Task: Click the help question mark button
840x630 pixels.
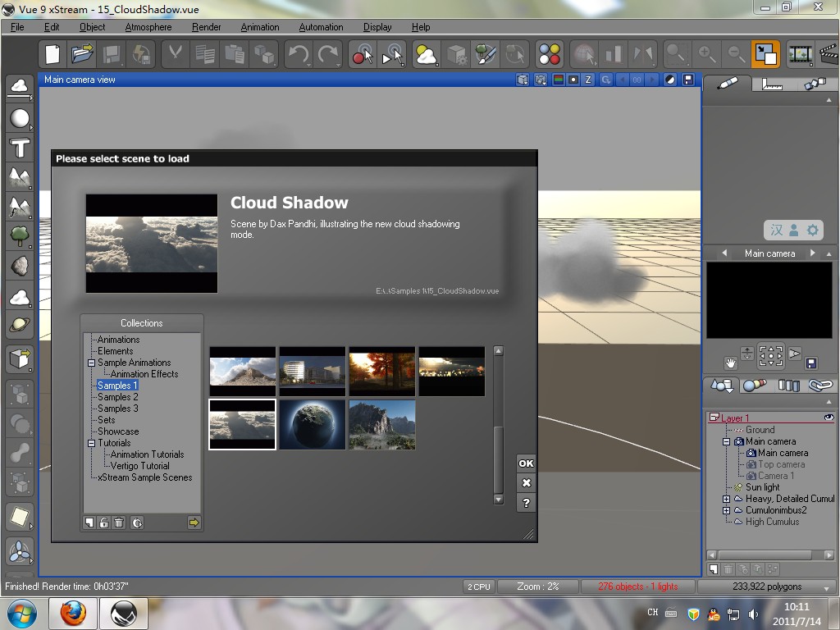Action: [x=526, y=503]
